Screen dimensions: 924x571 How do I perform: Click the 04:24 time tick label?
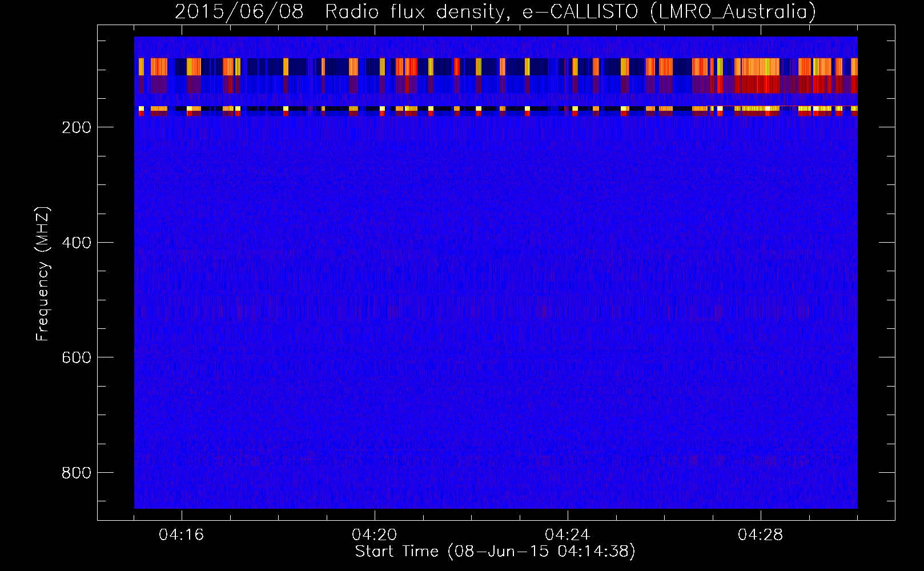pos(568,535)
